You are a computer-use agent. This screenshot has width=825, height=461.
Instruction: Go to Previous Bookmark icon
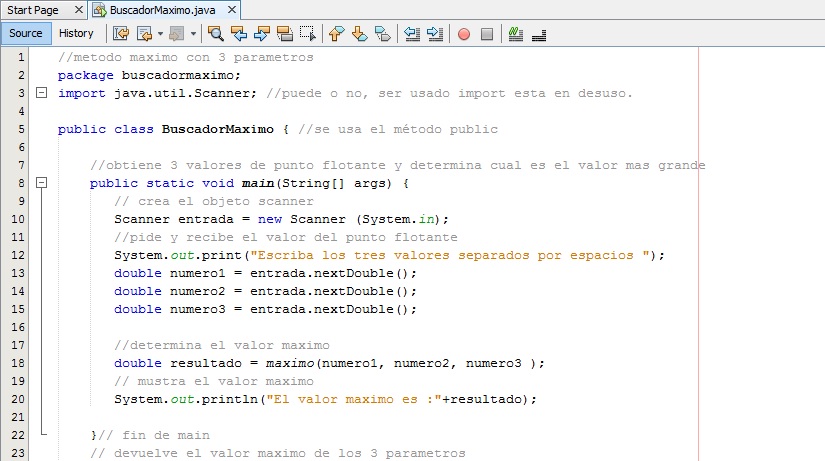click(336, 33)
